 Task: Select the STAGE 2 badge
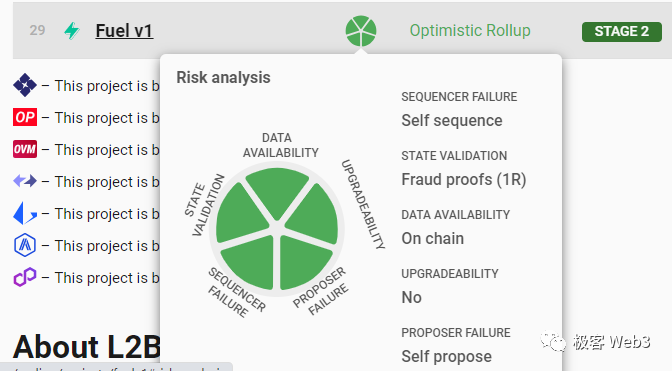click(x=621, y=31)
